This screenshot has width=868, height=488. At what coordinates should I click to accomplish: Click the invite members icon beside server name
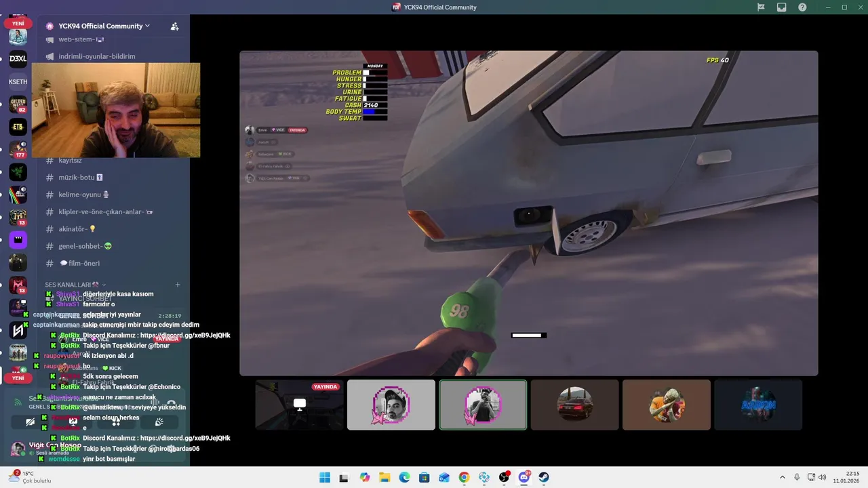[x=174, y=26]
